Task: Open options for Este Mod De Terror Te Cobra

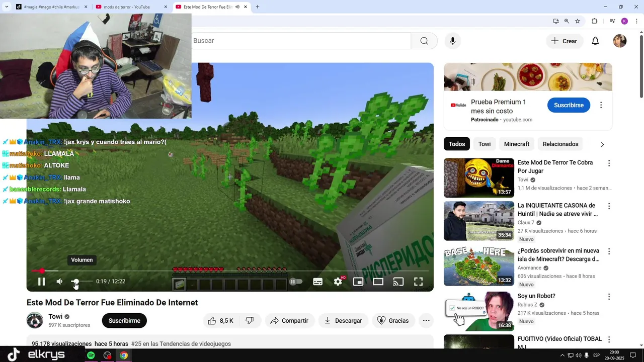Action: (x=609, y=163)
